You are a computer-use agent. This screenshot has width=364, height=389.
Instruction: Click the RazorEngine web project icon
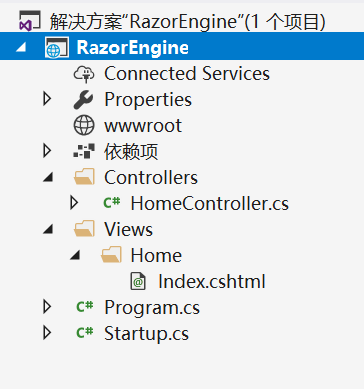tap(57, 47)
